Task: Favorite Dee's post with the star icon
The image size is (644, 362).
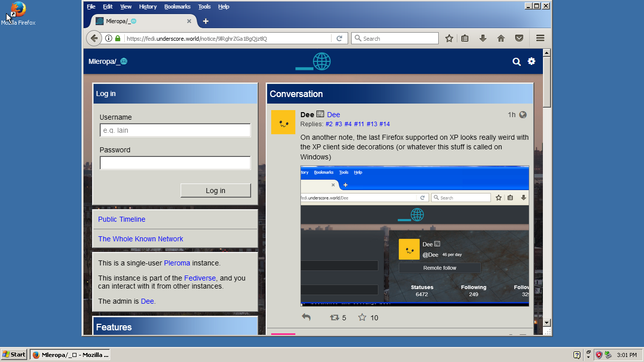Action: click(362, 317)
